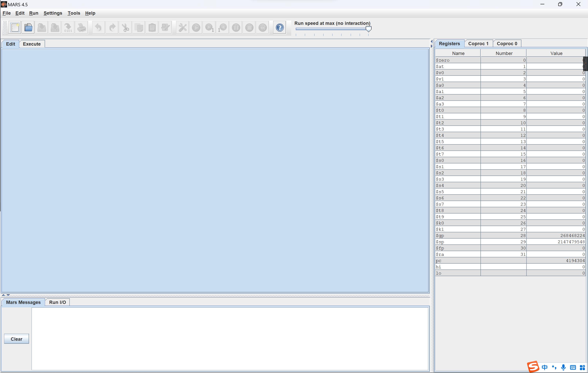This screenshot has width=588, height=373.
Task: Switch to the Execute tab
Action: coord(32,44)
